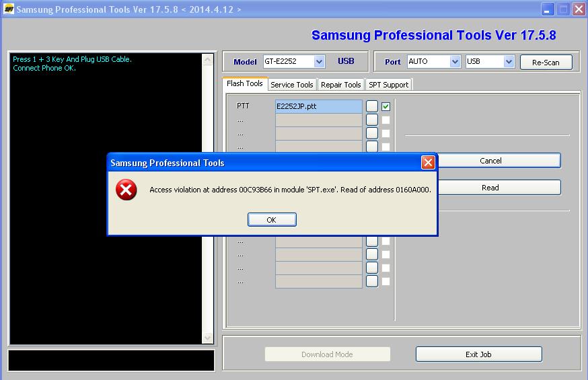Uncheck the PTT file checkbox
Screen dimensions: 588x380
click(386, 106)
